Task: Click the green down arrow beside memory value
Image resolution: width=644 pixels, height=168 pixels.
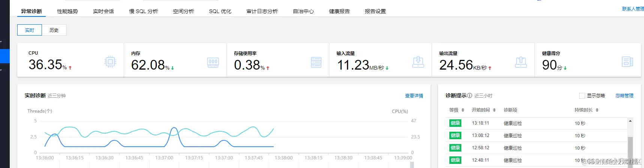Action: coord(173,68)
